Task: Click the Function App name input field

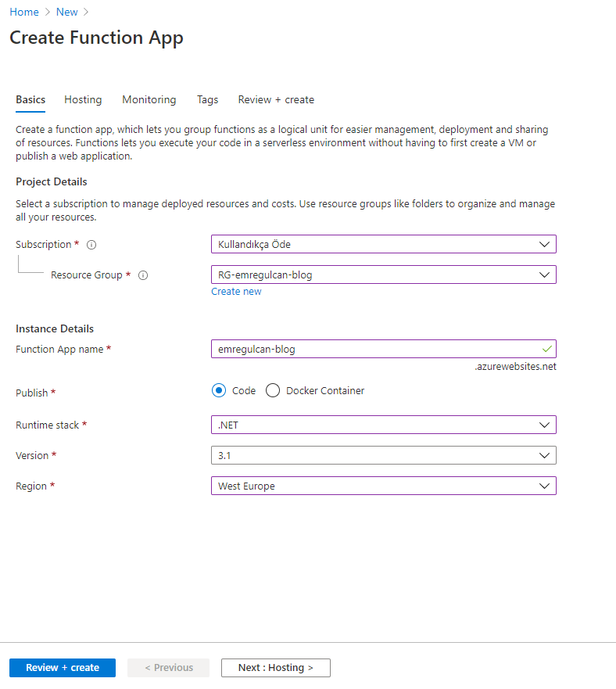Action: coord(384,349)
